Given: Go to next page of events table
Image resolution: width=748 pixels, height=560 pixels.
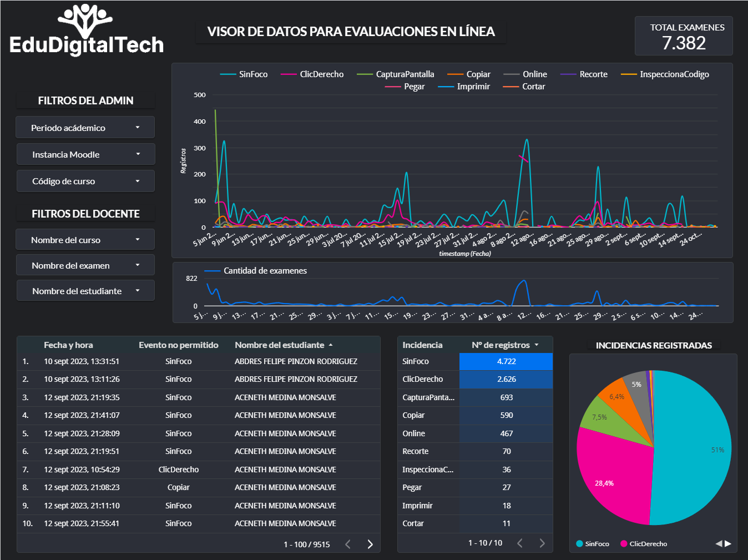Looking at the screenshot, I should point(370,544).
